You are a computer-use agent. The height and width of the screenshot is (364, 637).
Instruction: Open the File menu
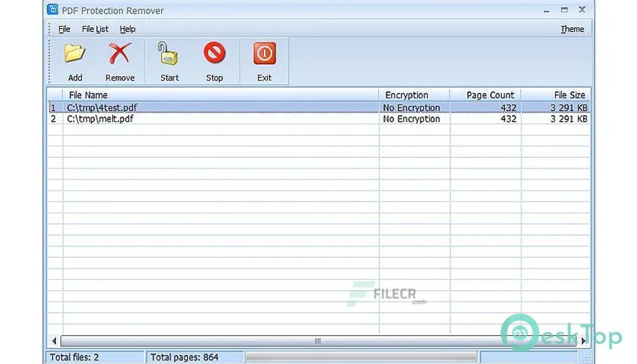pyautogui.click(x=64, y=29)
